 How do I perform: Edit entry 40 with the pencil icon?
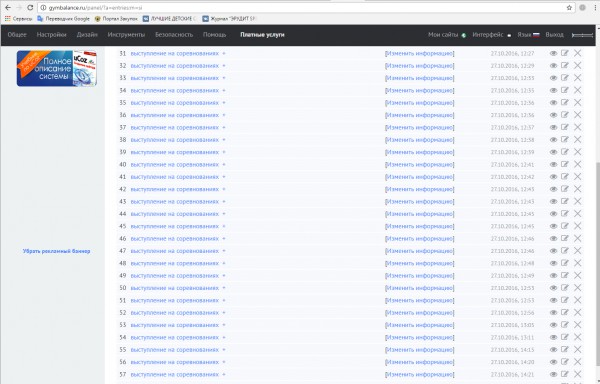tap(565, 164)
